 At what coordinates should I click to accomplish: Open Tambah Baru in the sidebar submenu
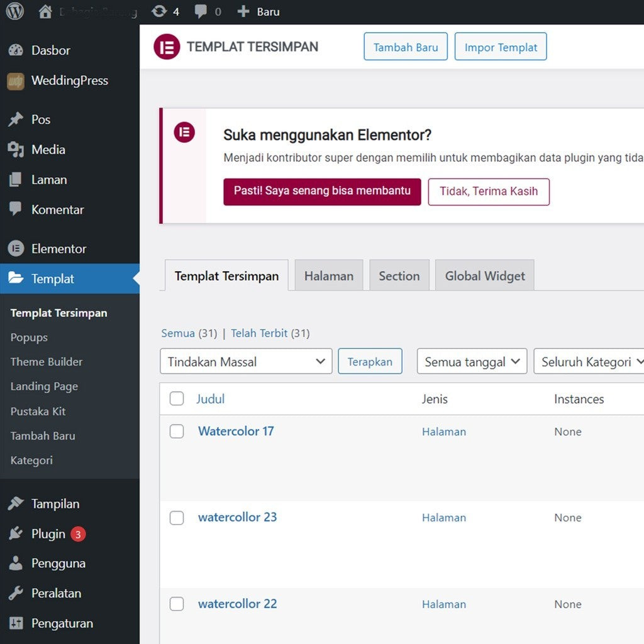coord(43,436)
